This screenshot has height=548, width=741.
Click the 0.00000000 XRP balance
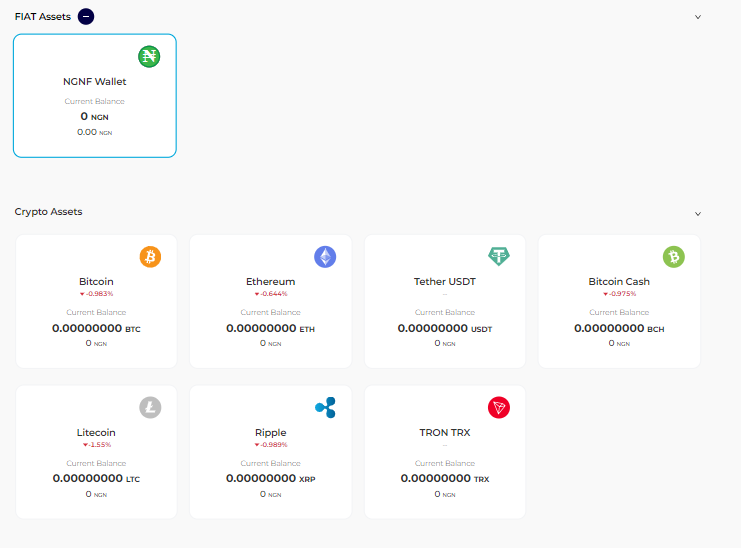pos(271,479)
